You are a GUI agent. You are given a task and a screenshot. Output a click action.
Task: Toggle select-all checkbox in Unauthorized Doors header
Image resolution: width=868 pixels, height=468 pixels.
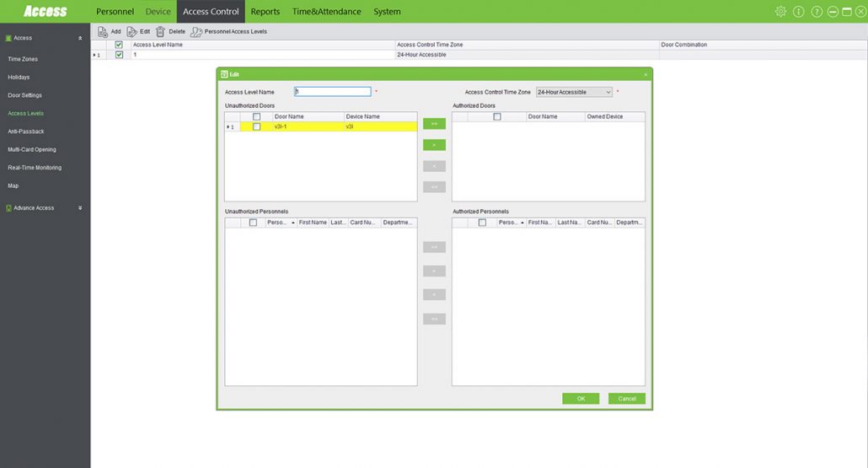coord(257,116)
